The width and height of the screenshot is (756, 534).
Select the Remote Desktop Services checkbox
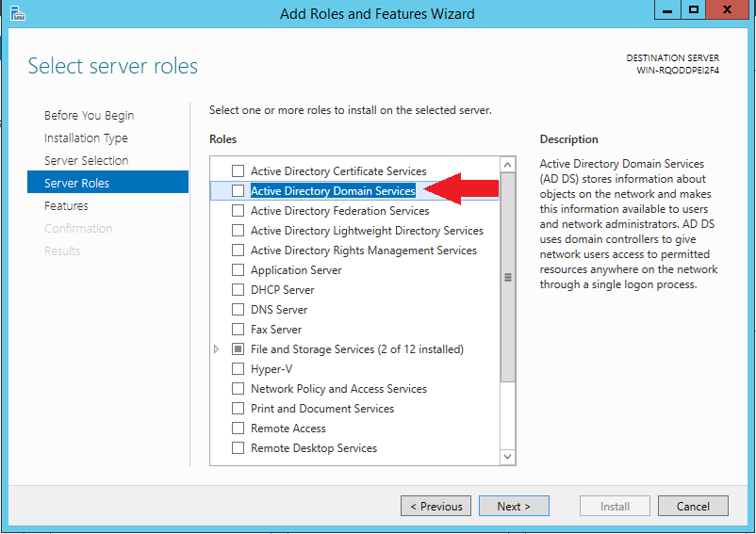(238, 448)
